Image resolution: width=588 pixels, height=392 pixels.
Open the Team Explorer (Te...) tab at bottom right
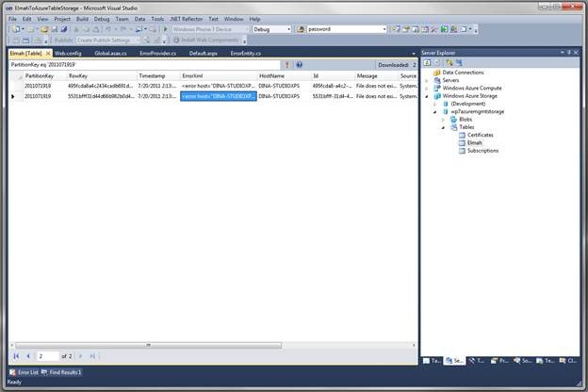coord(546,361)
